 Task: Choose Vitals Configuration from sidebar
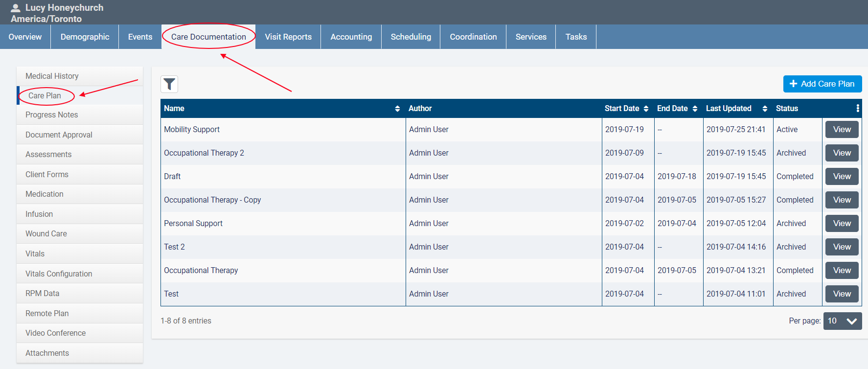[x=59, y=274]
